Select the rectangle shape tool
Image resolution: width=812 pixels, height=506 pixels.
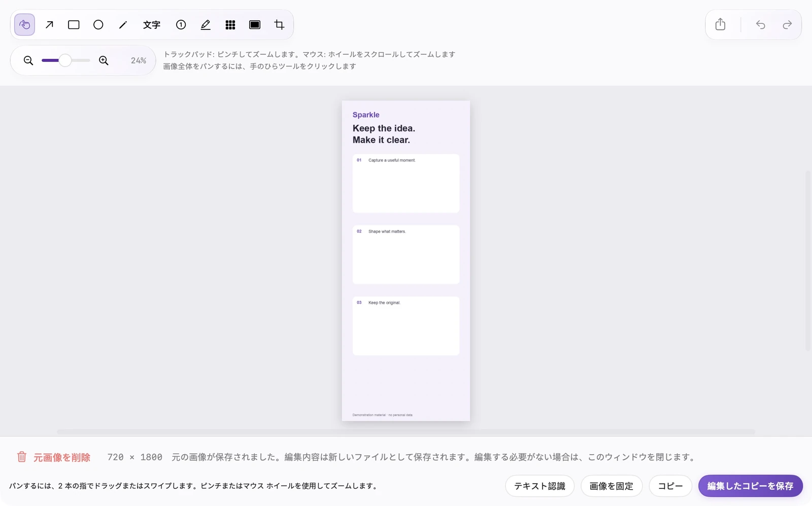74,25
